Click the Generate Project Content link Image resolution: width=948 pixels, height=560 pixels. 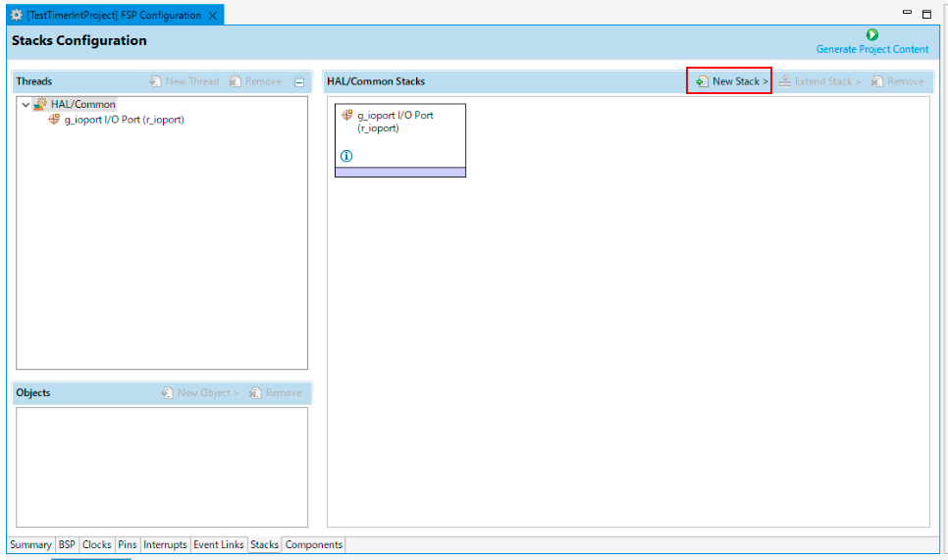click(871, 49)
